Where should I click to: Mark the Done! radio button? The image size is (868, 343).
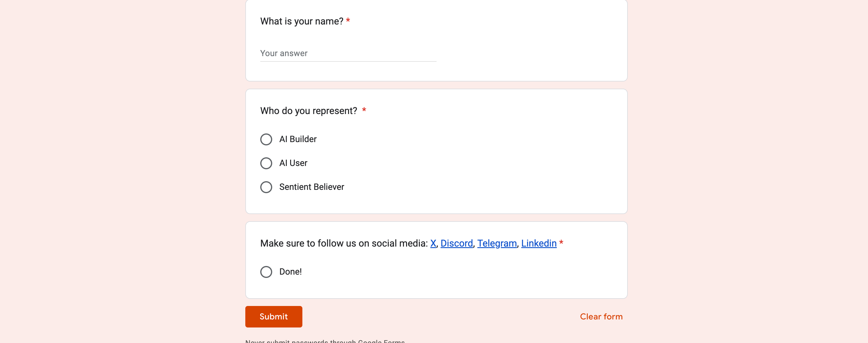266,272
